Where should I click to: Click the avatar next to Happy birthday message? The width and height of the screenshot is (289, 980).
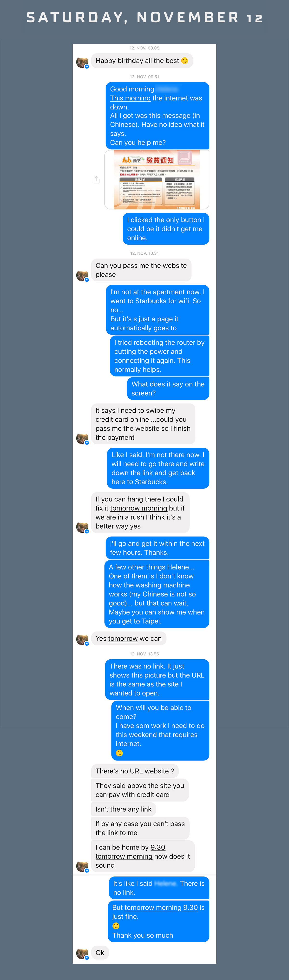coord(82,62)
